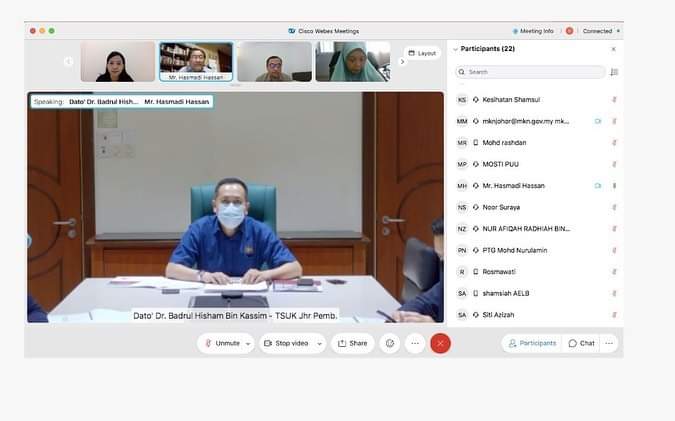This screenshot has width=675, height=421.
Task: Click the mic icon for Mohd rashdan
Action: tap(614, 142)
